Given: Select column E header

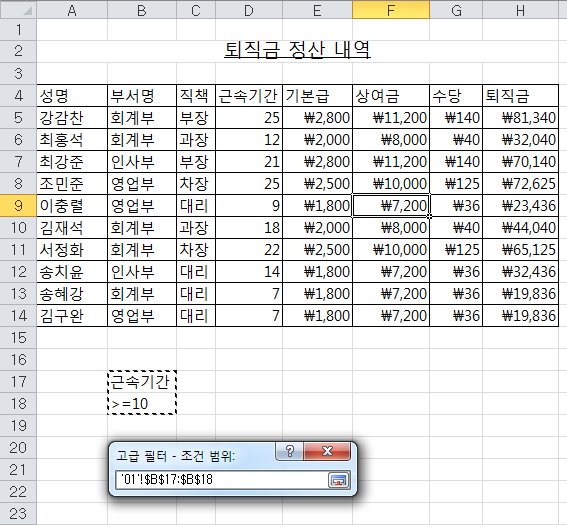Looking at the screenshot, I should [x=317, y=10].
